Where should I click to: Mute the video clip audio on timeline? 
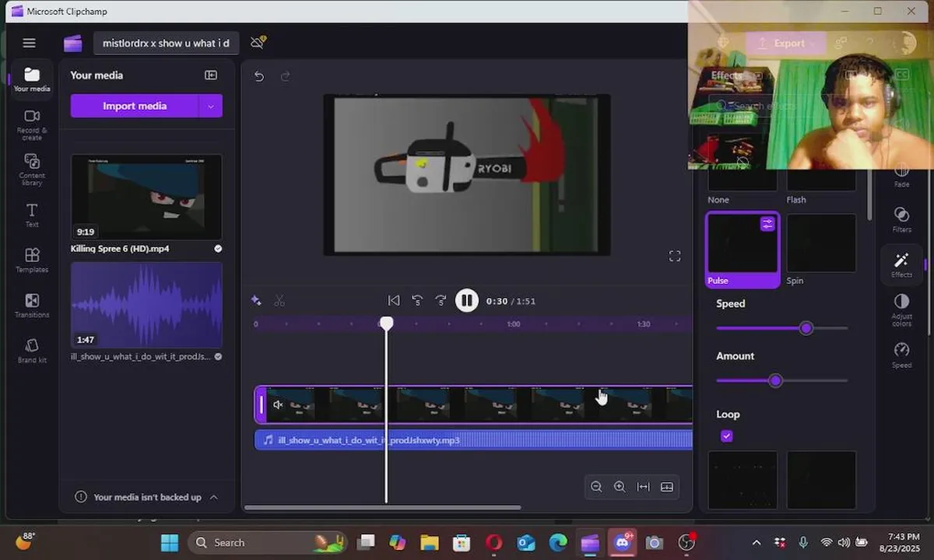pos(278,404)
